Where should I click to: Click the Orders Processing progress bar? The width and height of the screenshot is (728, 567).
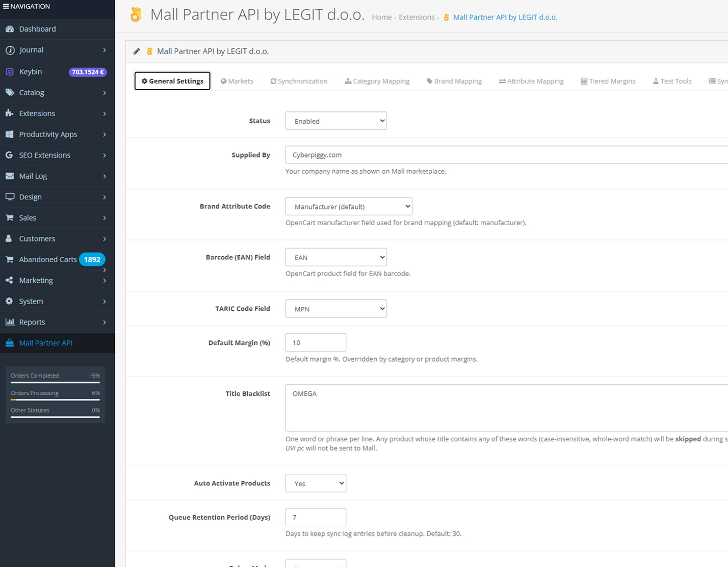(55, 400)
